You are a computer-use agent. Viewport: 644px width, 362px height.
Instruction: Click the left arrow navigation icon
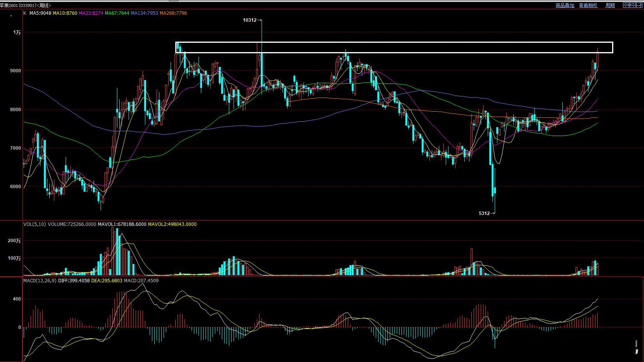[626, 5]
